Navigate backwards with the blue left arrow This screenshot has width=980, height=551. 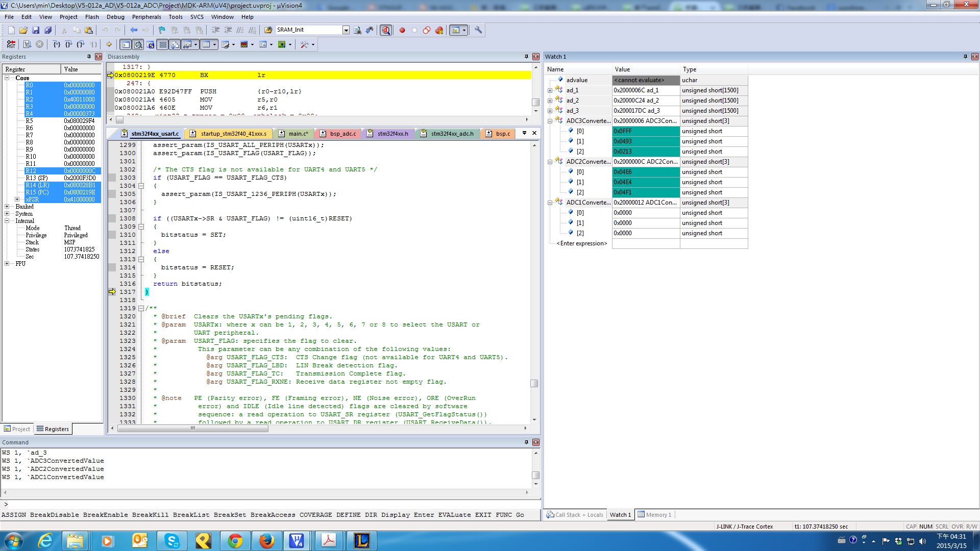tap(134, 30)
